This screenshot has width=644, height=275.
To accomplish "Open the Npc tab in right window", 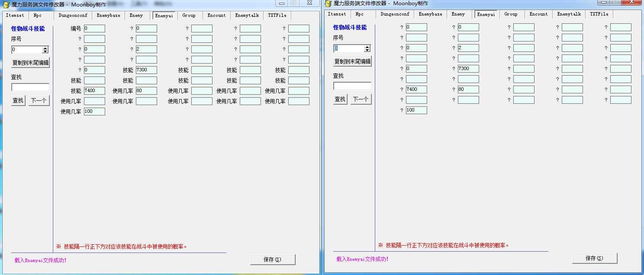I will click(x=360, y=14).
